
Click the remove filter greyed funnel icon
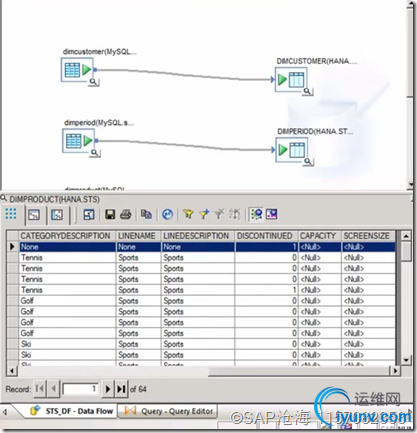[219, 214]
